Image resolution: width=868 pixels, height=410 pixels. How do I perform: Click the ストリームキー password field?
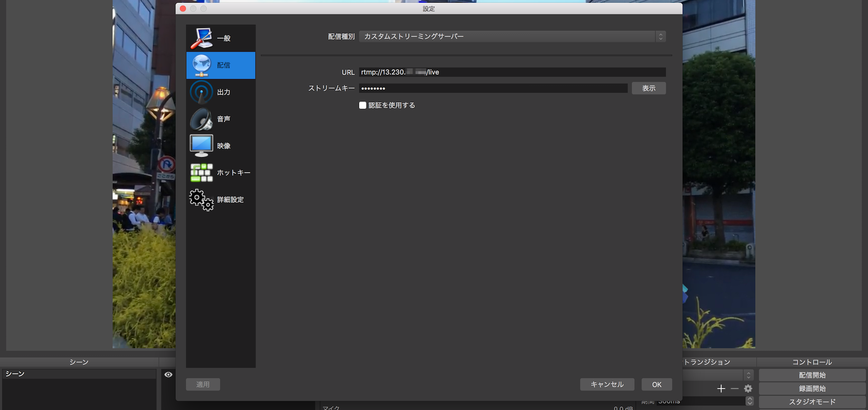(x=493, y=88)
